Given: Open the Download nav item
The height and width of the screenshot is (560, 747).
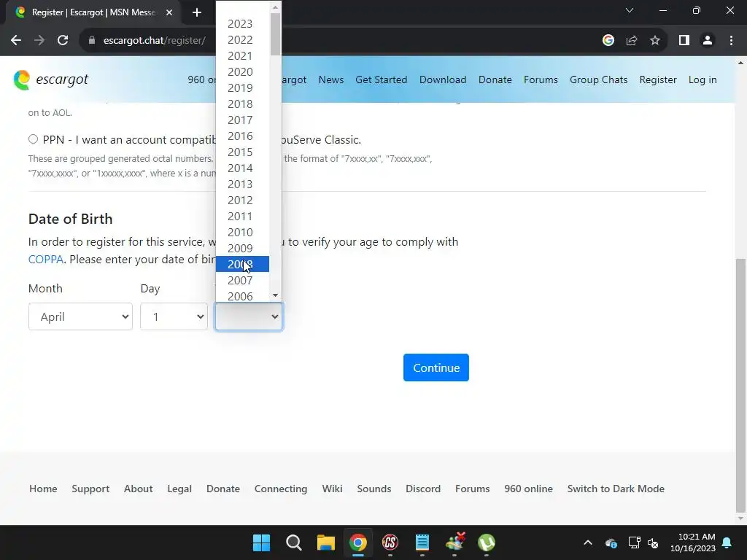Looking at the screenshot, I should click(x=443, y=79).
